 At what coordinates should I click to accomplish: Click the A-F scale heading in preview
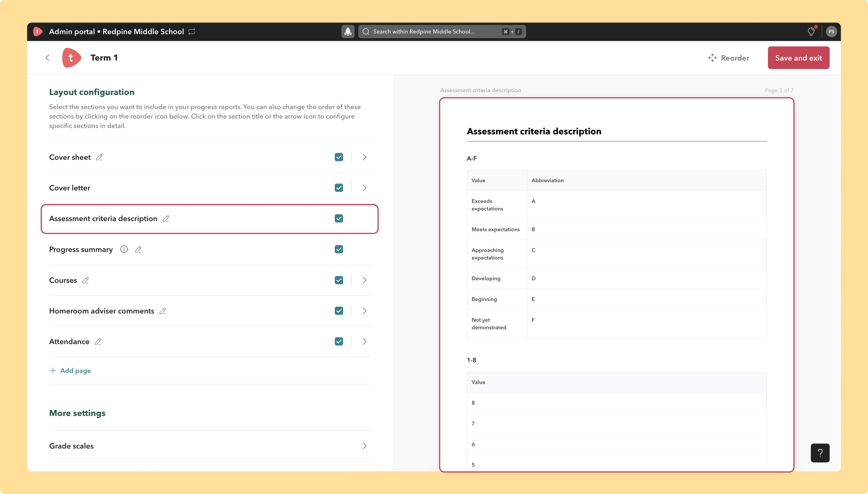pos(472,158)
